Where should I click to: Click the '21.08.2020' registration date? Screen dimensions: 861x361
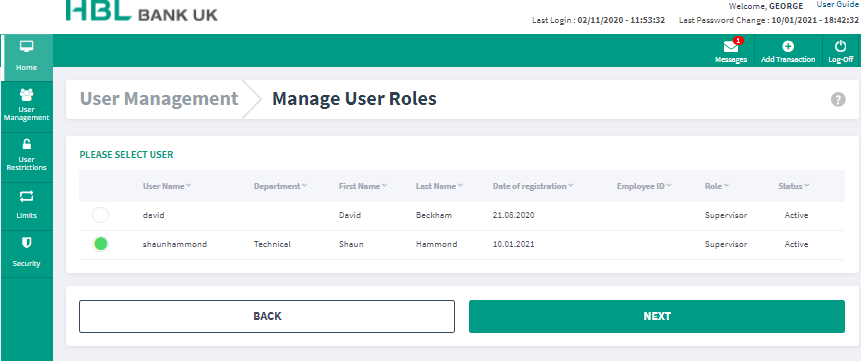click(x=513, y=215)
